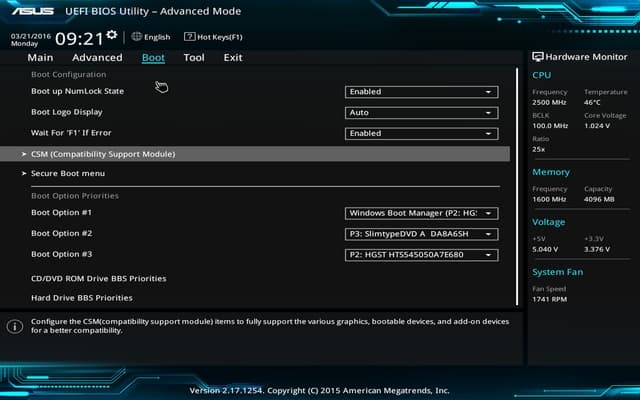Image resolution: width=640 pixels, height=400 pixels.
Task: Click the Voltage heading in Hardware Monitor
Action: tap(549, 222)
